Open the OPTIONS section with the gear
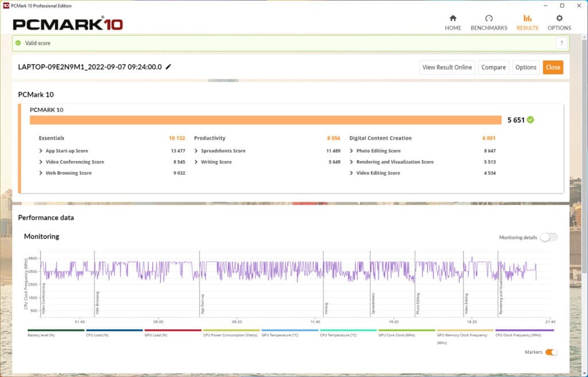Screen dimensions: 588x377 pos(559,22)
